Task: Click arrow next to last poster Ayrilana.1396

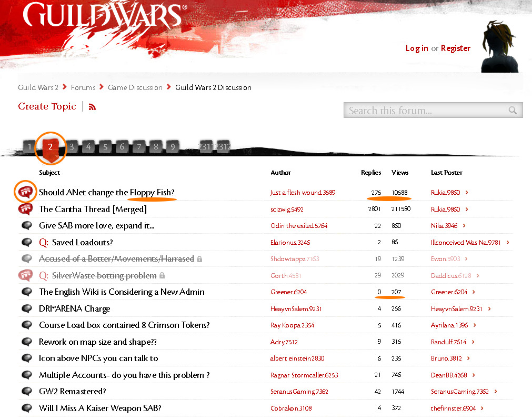Action: pyautogui.click(x=475, y=325)
